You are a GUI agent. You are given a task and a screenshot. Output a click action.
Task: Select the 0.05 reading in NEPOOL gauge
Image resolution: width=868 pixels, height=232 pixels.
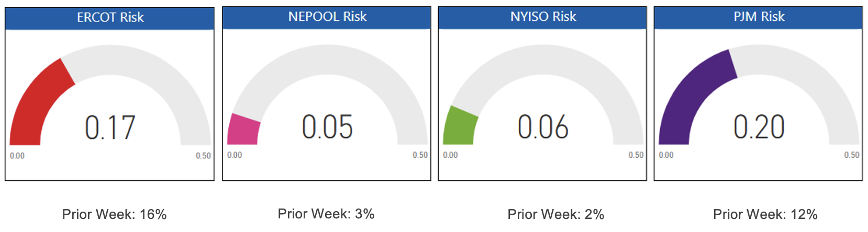[x=327, y=127]
